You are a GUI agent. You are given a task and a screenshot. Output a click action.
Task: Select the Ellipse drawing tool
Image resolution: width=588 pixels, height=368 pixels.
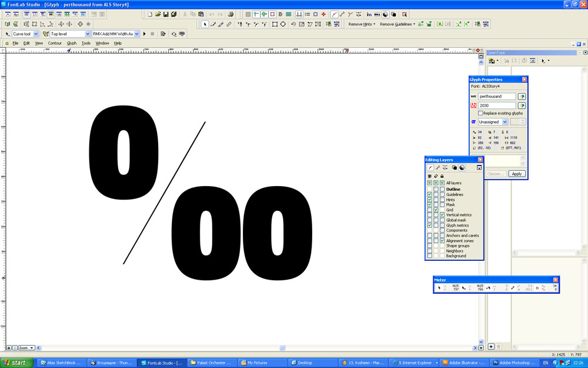pyautogui.click(x=283, y=24)
